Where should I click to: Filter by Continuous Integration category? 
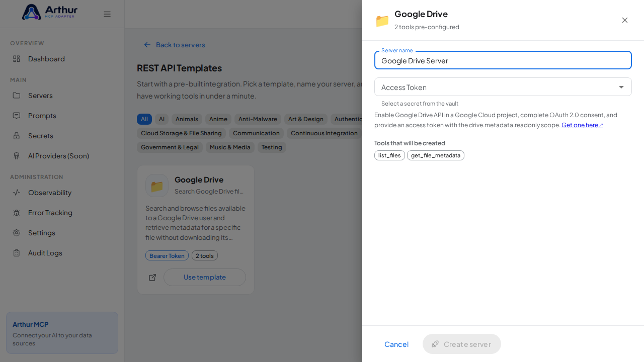pyautogui.click(x=325, y=133)
